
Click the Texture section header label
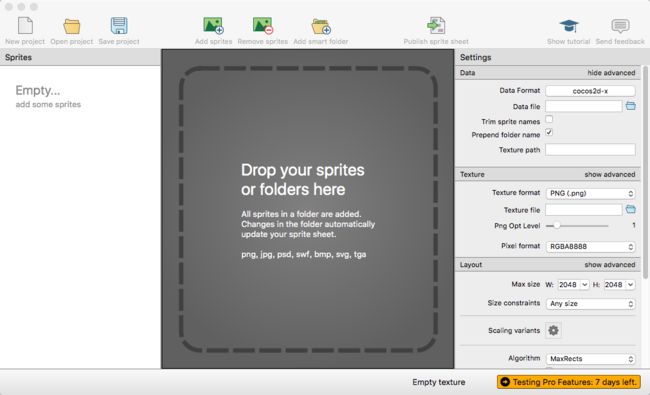coord(472,174)
